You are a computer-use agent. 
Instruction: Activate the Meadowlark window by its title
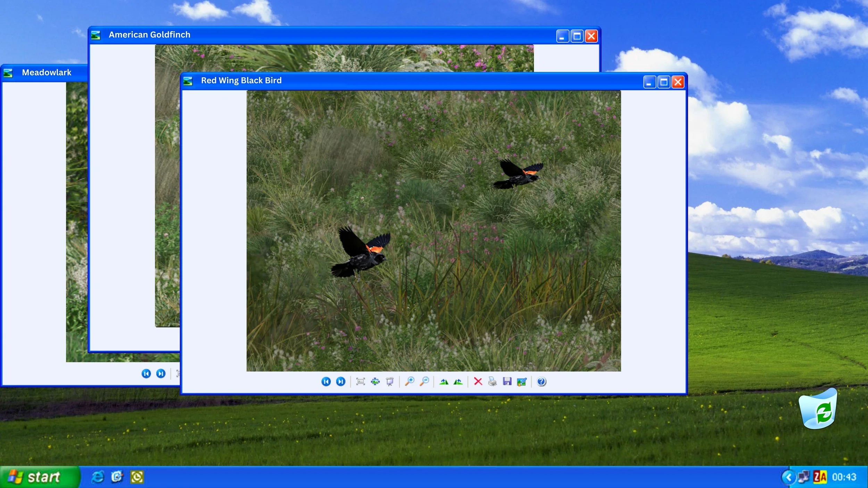(x=47, y=73)
